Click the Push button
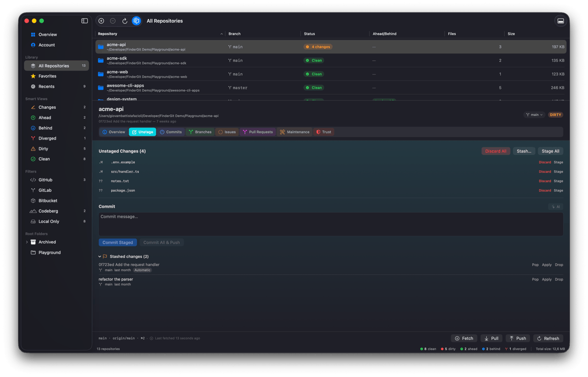 pyautogui.click(x=517, y=338)
